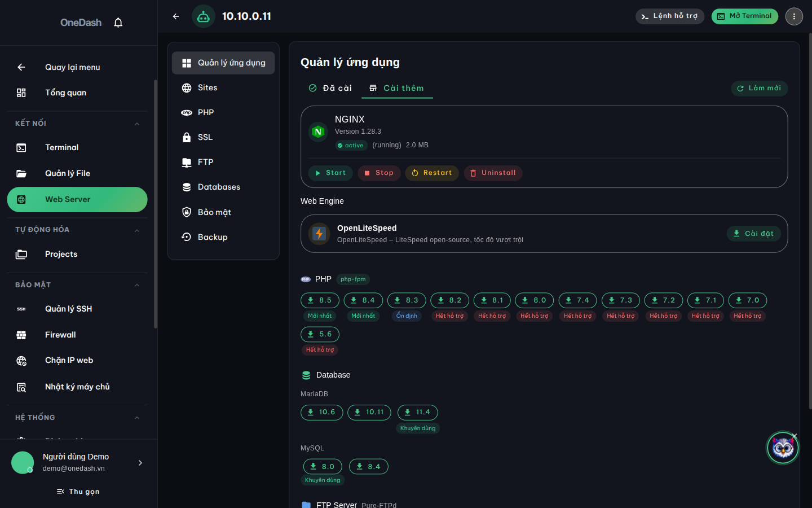This screenshot has width=812, height=508.
Task: Collapse the HỆ THỐNG section
Action: pos(136,418)
